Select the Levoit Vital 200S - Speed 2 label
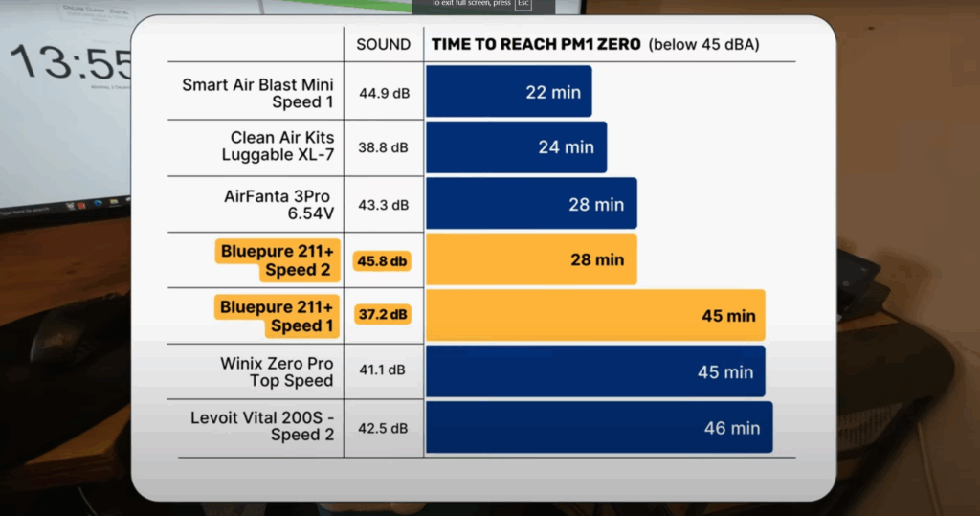Viewport: 980px width, 516px height. pos(262,426)
